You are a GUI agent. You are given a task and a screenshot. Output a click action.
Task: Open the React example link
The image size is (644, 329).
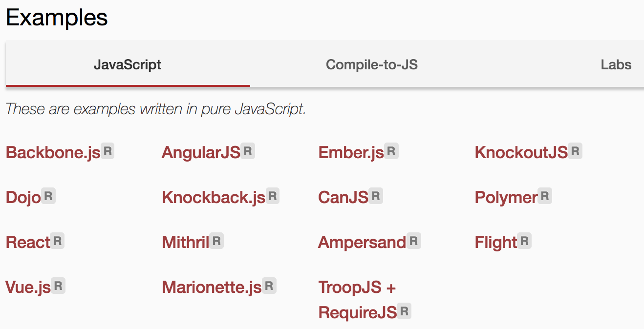click(x=28, y=242)
